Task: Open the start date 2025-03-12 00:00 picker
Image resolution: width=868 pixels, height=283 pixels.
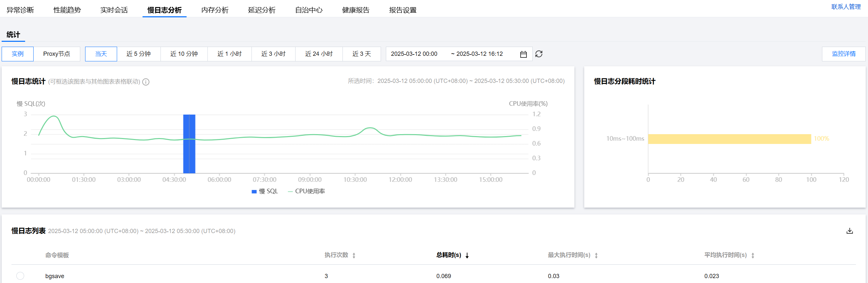Action: 414,54
